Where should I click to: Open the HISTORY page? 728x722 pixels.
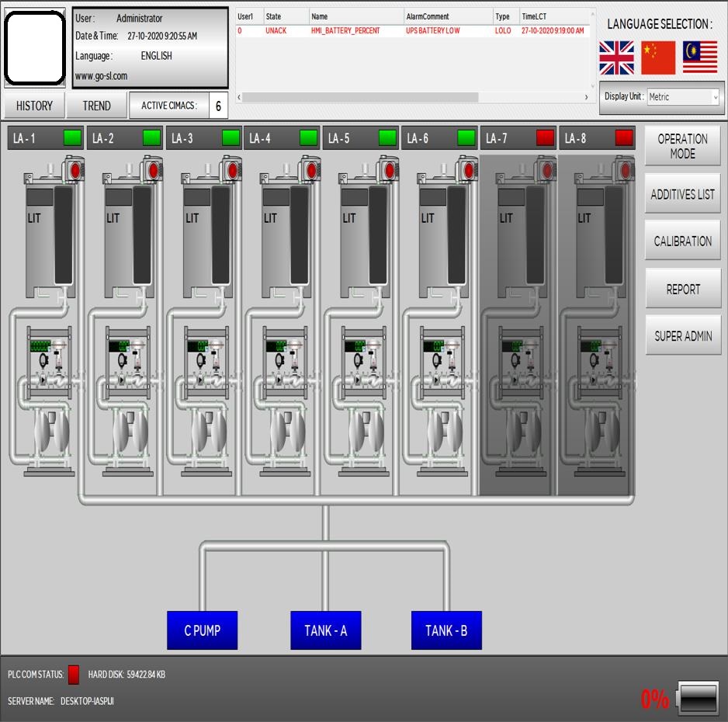pyautogui.click(x=34, y=106)
